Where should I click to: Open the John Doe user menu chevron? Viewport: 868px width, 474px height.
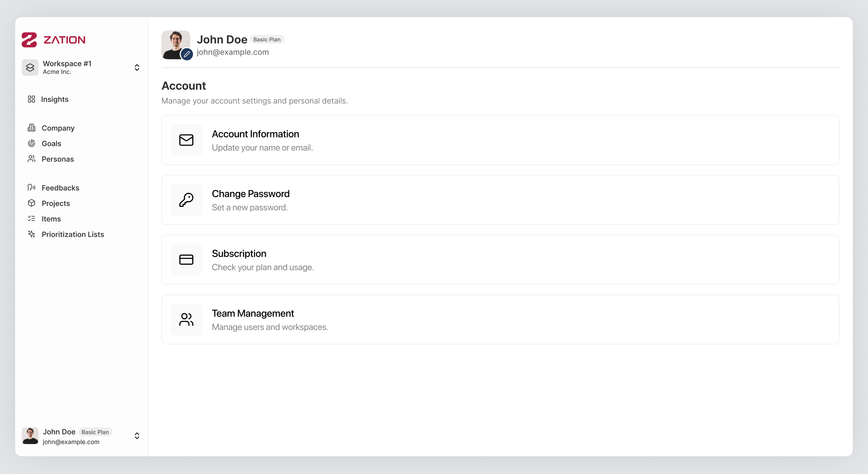(137, 436)
